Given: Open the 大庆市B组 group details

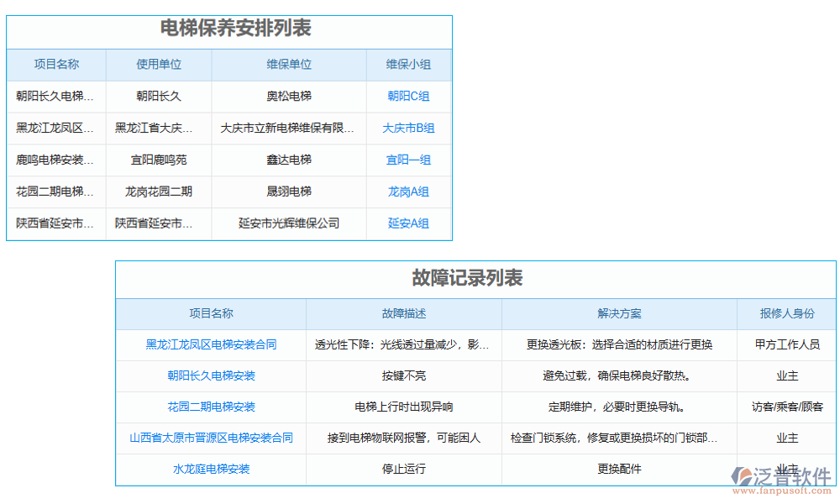Looking at the screenshot, I should coord(408,129).
